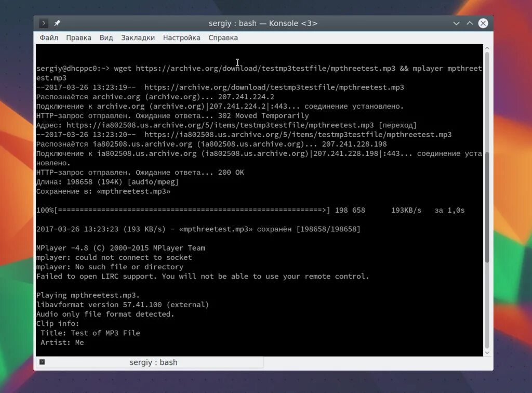Viewport: 532px width, 393px height.
Task: Click the terminal icon on bash tab
Action: pyautogui.click(x=42, y=362)
